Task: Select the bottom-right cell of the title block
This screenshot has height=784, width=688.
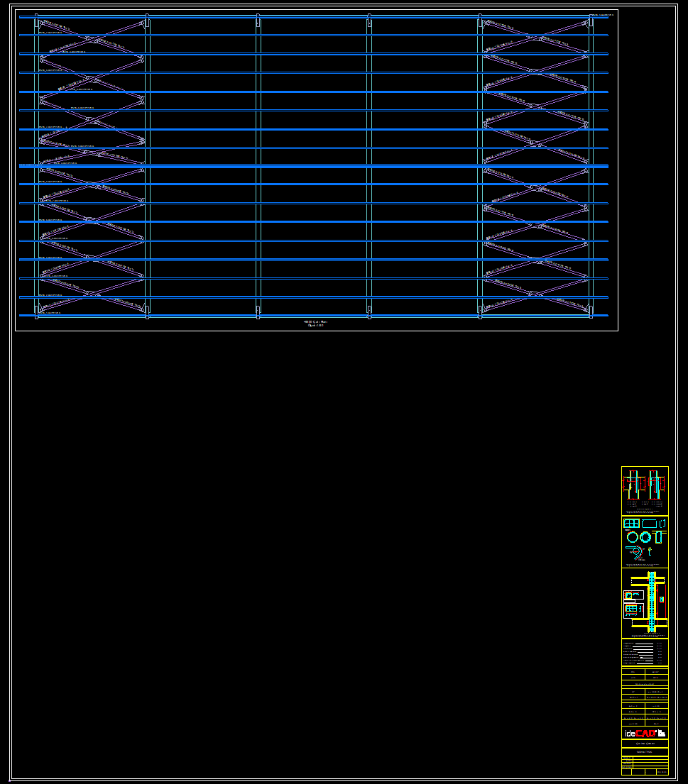Action: [662, 771]
